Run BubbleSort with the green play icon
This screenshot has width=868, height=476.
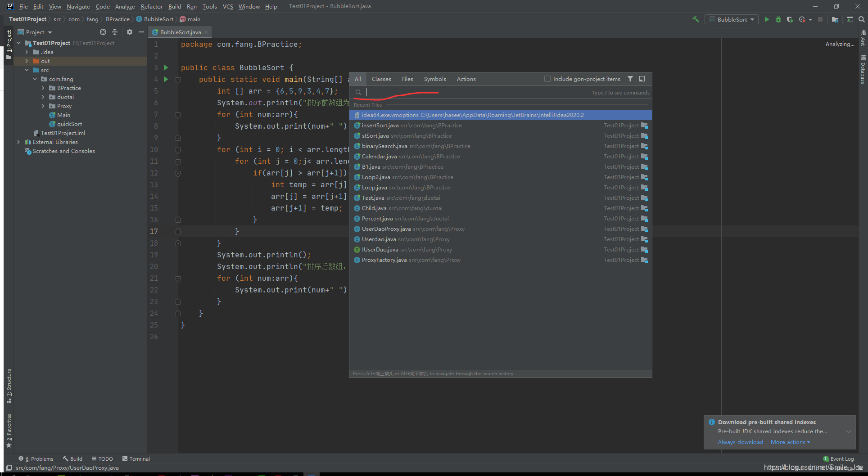click(x=767, y=19)
